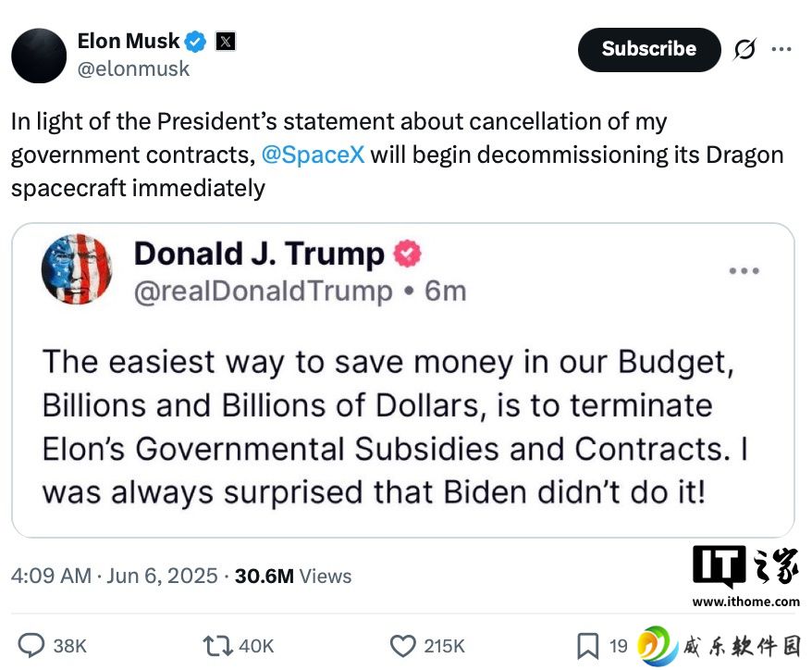
Task: Click the X affiliation badge icon
Action: 226,42
